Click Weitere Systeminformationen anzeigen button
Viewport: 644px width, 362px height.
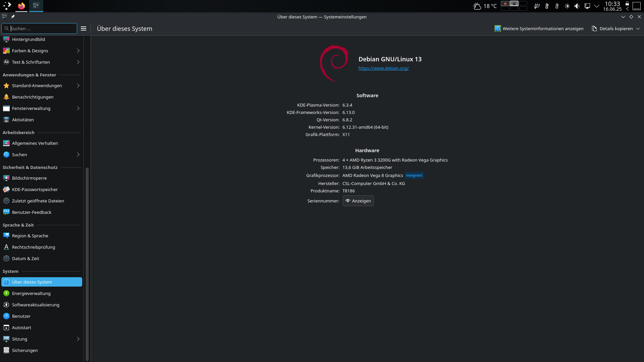tap(539, 29)
